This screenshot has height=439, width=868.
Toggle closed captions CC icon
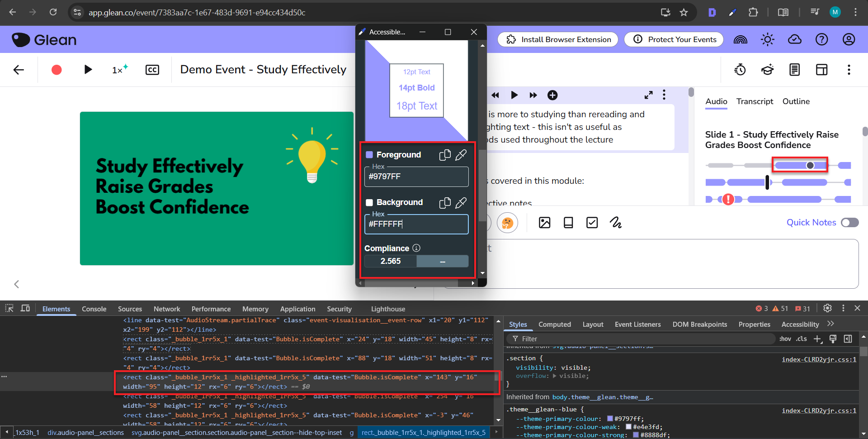point(152,70)
